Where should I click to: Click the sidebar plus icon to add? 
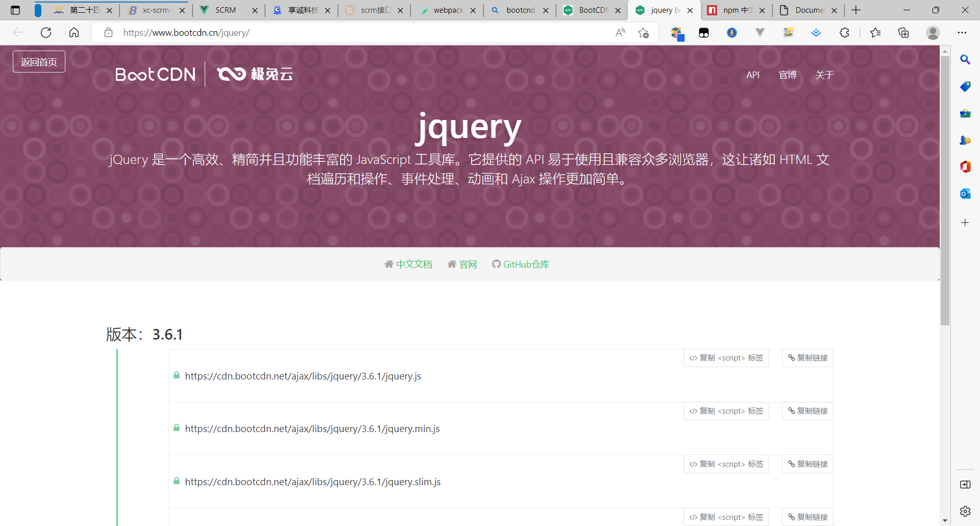[965, 223]
